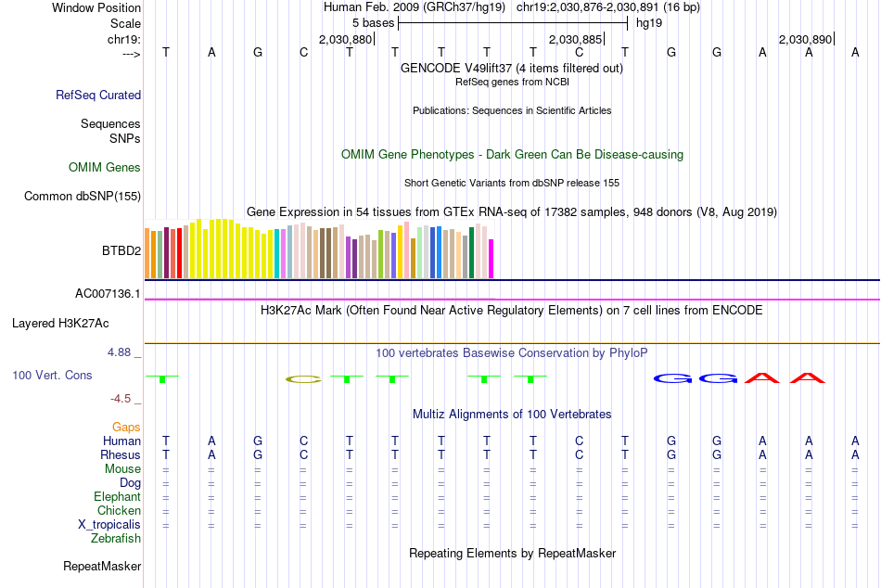Click the green bar in BTBD2 GTEx chart
Viewport: 881px width, 588px height.
point(471,252)
